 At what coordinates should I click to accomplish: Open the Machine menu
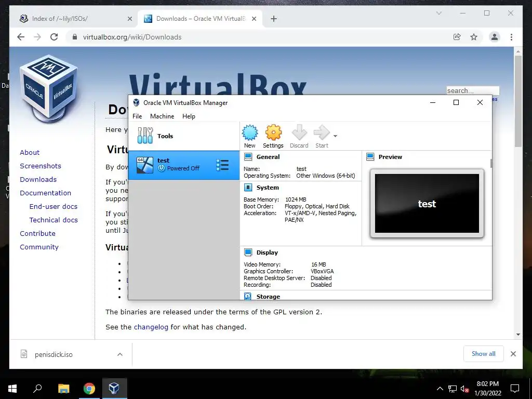click(162, 116)
